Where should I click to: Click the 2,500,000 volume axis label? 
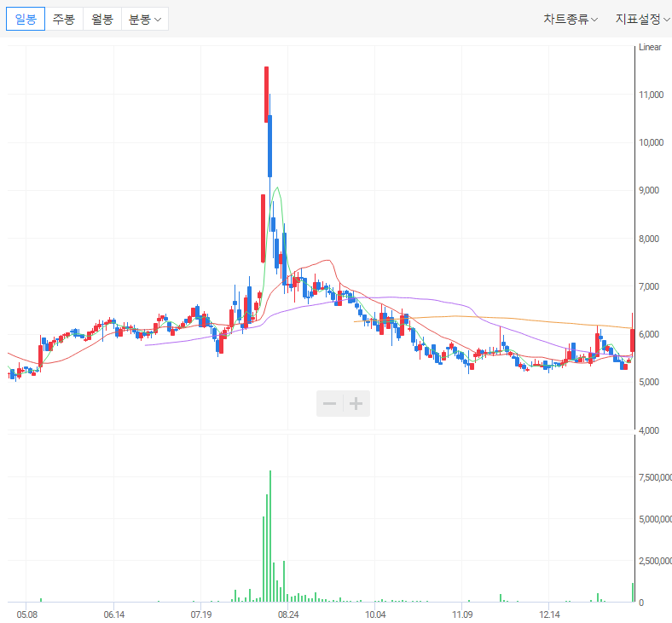[x=655, y=561]
